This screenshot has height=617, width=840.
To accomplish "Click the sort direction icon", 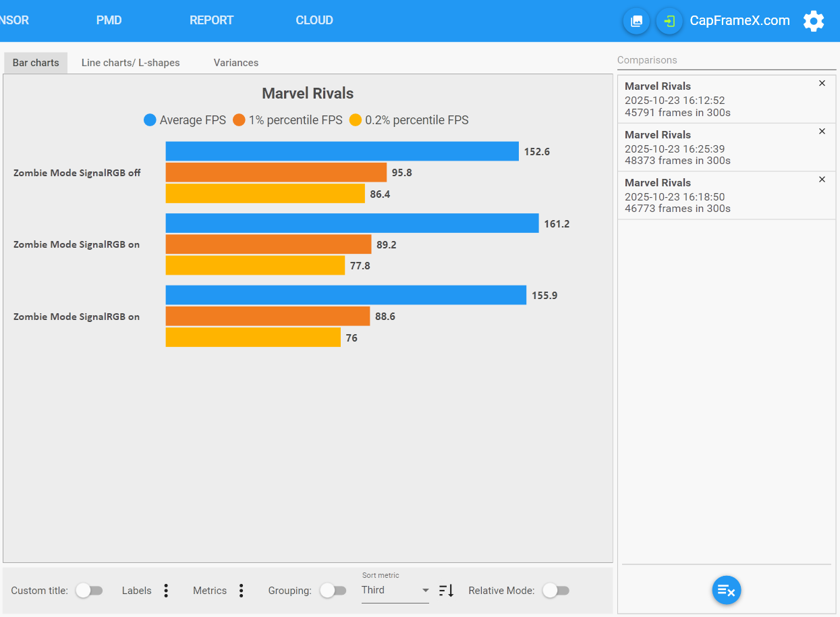I will pos(447,591).
